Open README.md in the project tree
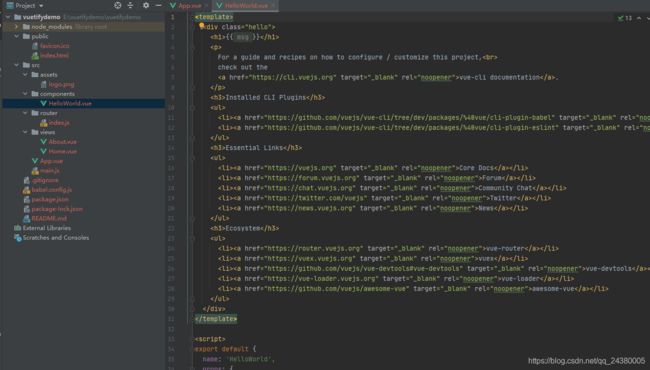650x370 pixels. [x=49, y=218]
